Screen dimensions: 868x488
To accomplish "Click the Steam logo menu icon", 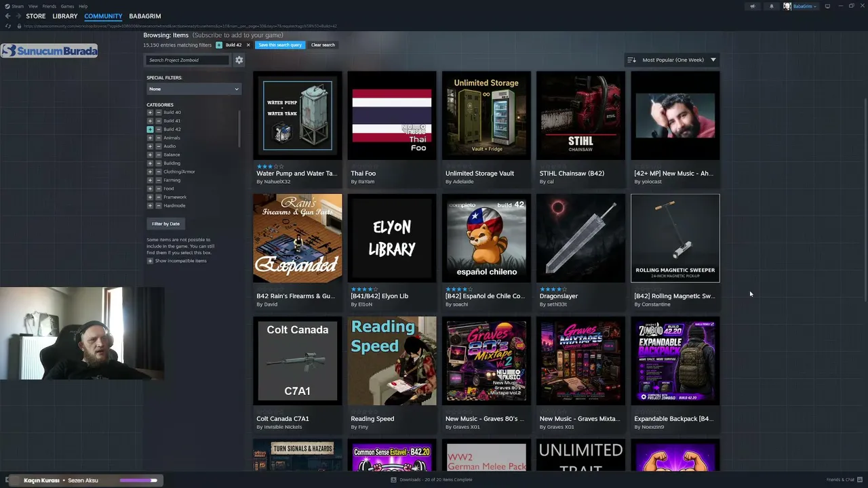I will (x=7, y=6).
